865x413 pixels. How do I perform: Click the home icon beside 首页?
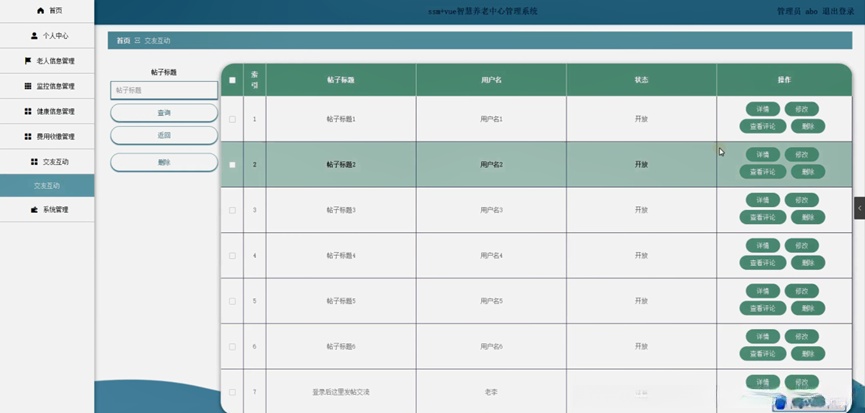click(40, 10)
